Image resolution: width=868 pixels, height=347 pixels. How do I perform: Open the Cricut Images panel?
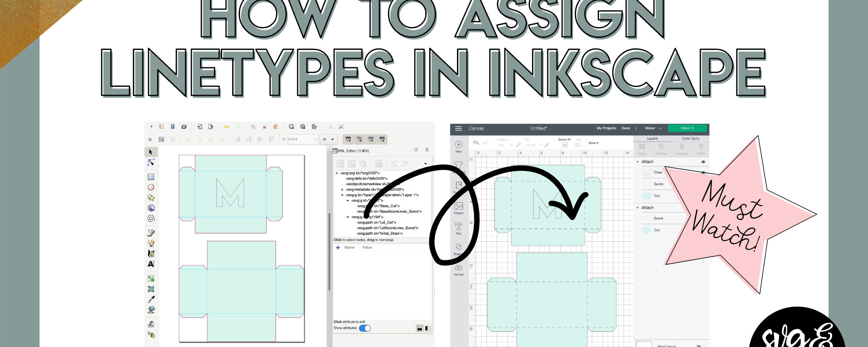pos(458,208)
